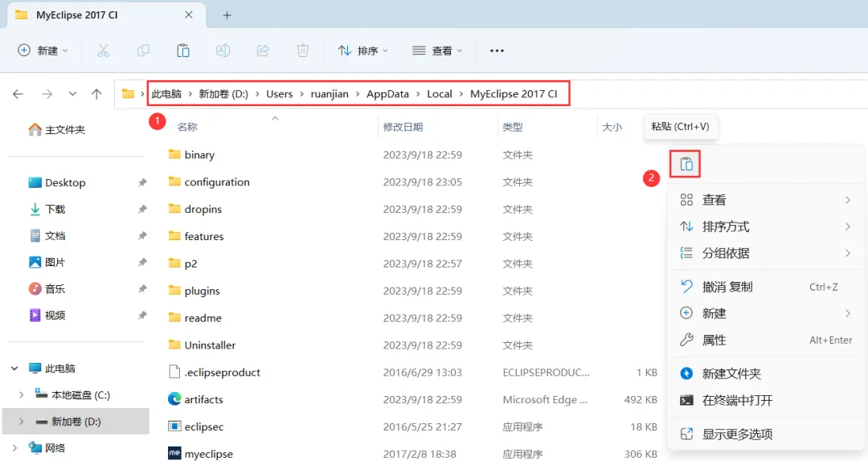Select the artifacts Edge file icon
The image size is (868, 461).
174,399
